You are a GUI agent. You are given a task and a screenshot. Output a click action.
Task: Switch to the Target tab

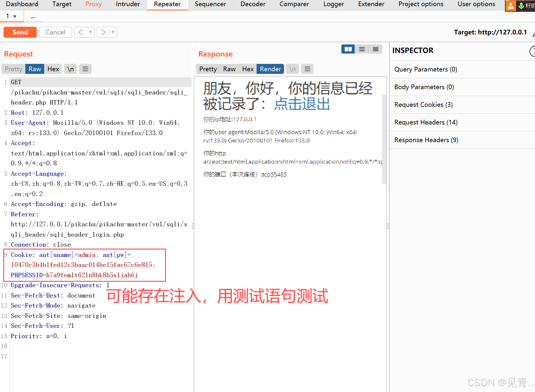coord(62,4)
